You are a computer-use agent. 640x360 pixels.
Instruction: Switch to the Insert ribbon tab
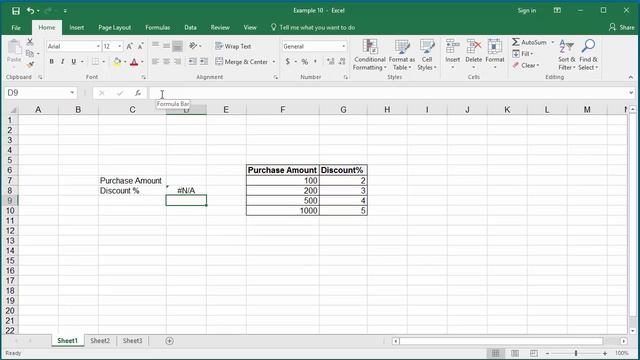click(x=76, y=28)
